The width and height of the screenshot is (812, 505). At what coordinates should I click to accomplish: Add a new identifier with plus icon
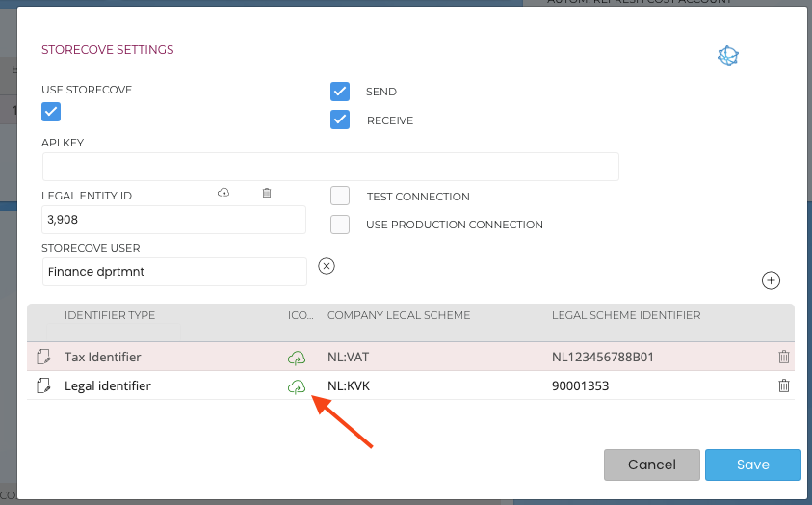[771, 280]
